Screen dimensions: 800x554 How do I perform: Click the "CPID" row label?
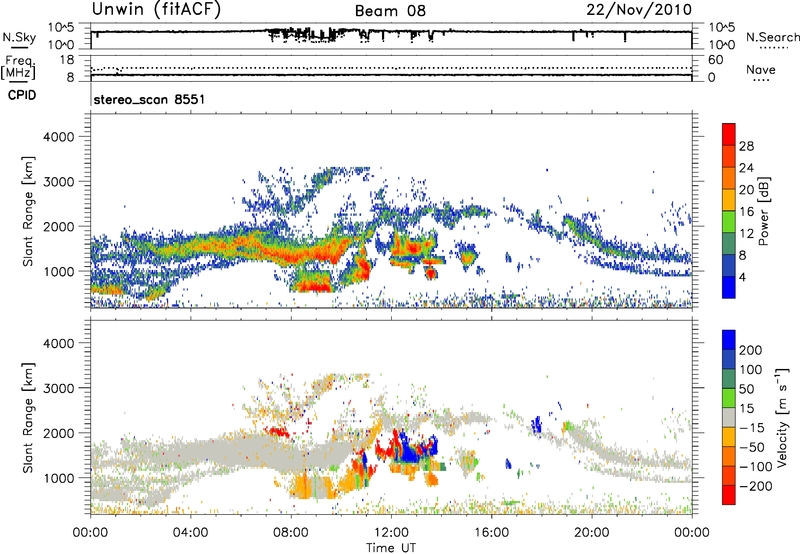coord(22,95)
